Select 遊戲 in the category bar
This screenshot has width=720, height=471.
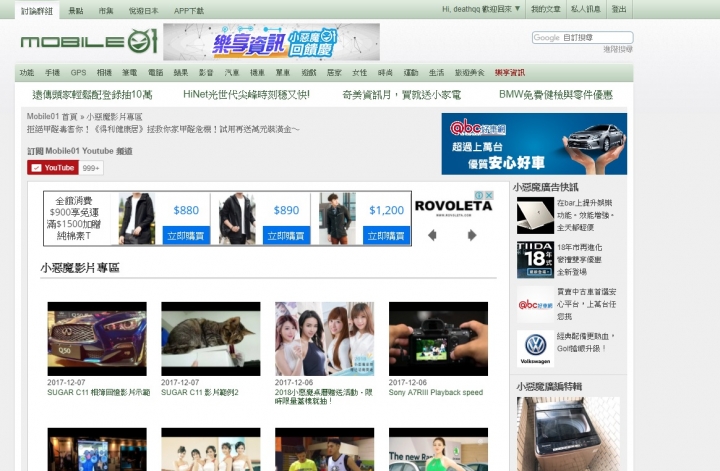[309, 73]
